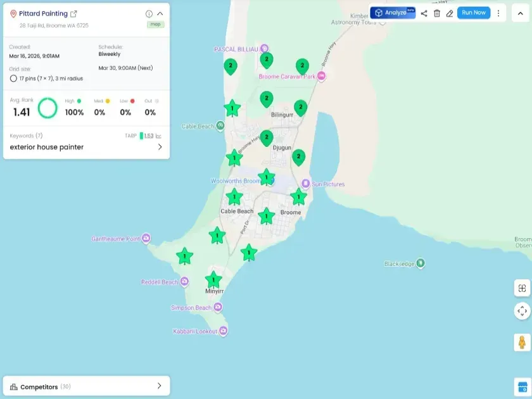Image resolution: width=532 pixels, height=399 pixels.
Task: Click the rank 1 star near Gantheaume Point
Action: click(184, 256)
